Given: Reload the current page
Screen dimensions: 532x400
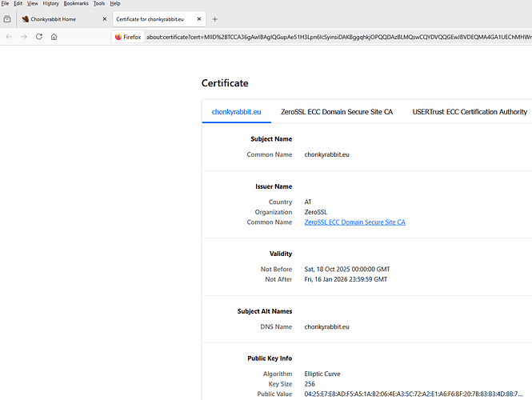Looking at the screenshot, I should (39, 37).
